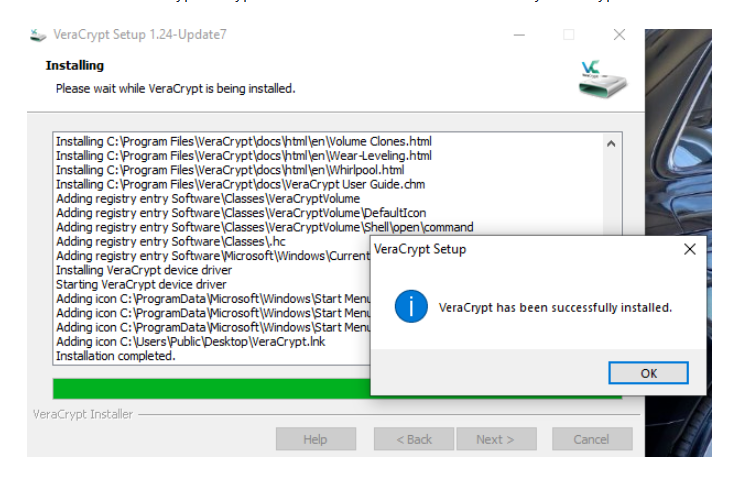
Task: Select the 'Installation completed.' log line
Action: pos(116,356)
